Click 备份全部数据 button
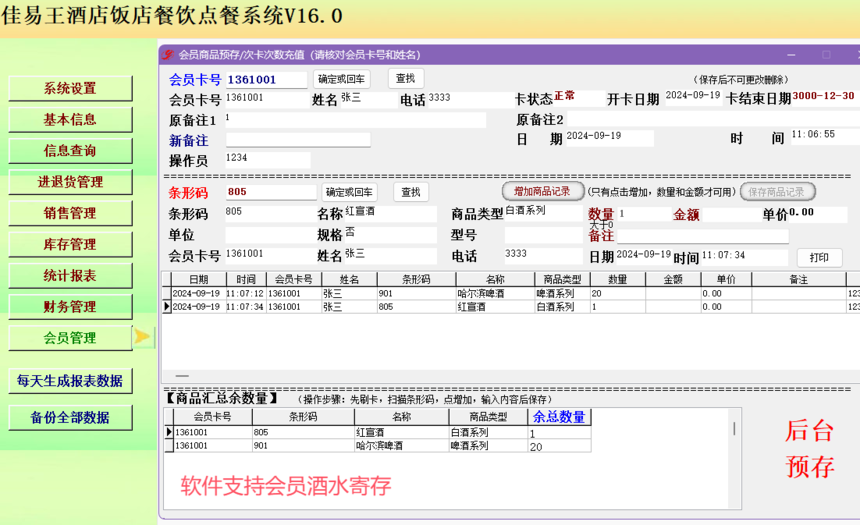Screen dimensions: 860x525 [x=70, y=417]
